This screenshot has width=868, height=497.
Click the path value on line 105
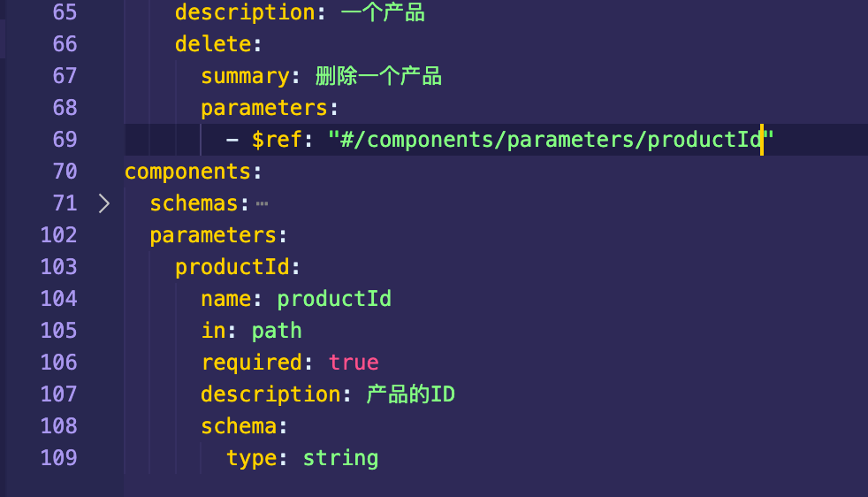tap(277, 331)
